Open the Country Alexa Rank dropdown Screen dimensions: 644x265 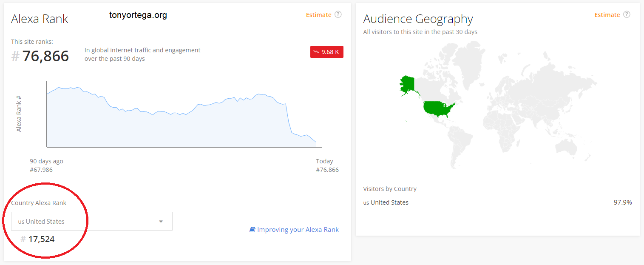tap(92, 221)
